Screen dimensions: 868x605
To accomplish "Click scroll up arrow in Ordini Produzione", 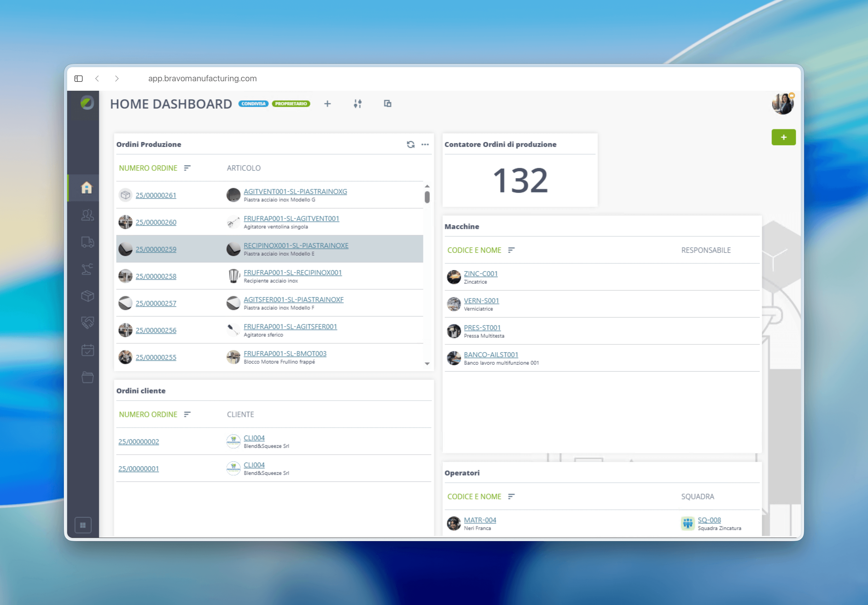I will coord(427,186).
